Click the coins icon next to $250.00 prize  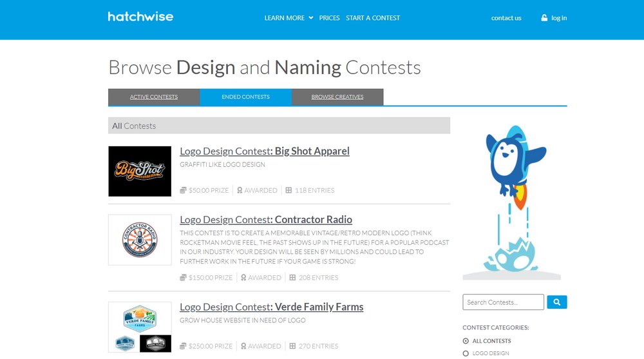coord(183,346)
